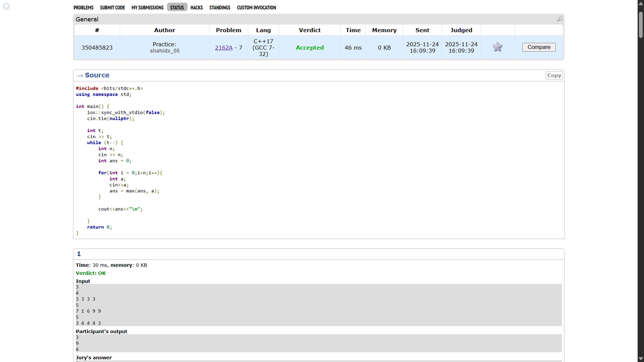This screenshot has width=644, height=362.
Task: Open the Standings menu item
Action: click(220, 8)
